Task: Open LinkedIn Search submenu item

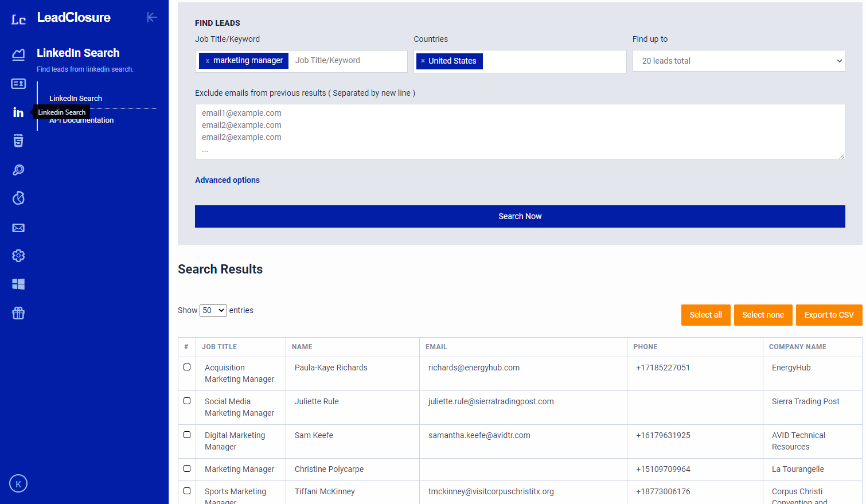Action: (x=76, y=98)
